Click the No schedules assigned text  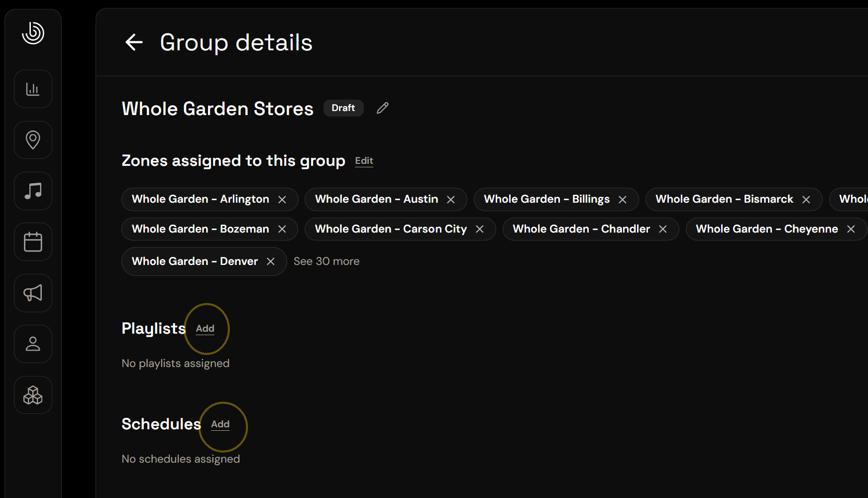click(181, 459)
